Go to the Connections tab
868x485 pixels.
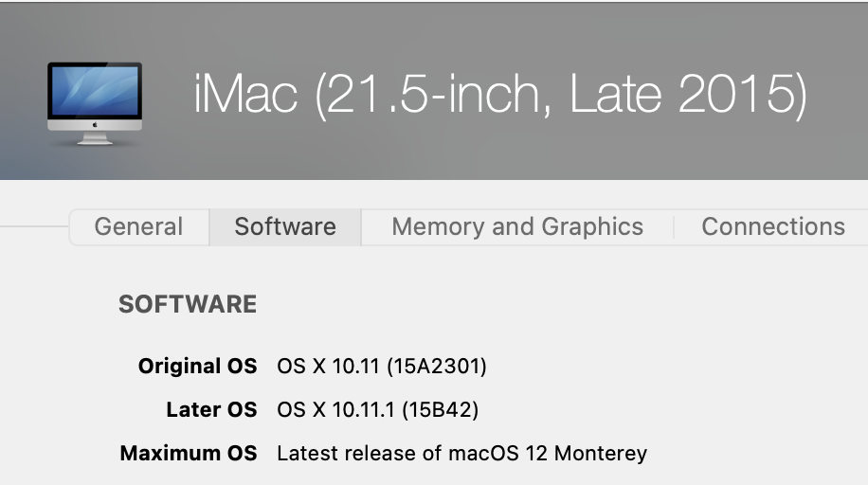click(x=773, y=227)
